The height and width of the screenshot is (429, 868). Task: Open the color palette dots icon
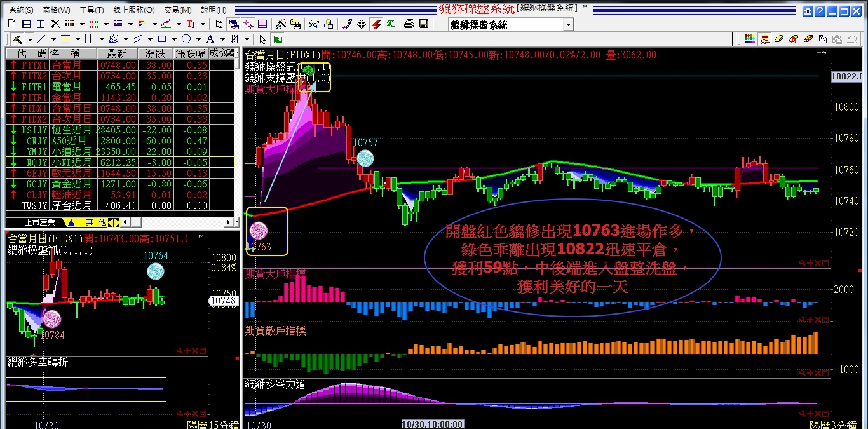point(750,38)
